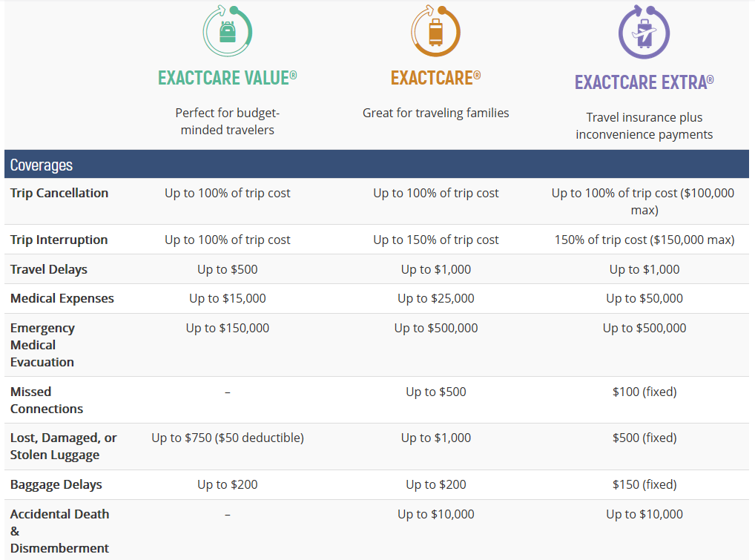Click 'Up to $15,000' medical expenses cell
The height and width of the screenshot is (560, 755).
[227, 298]
